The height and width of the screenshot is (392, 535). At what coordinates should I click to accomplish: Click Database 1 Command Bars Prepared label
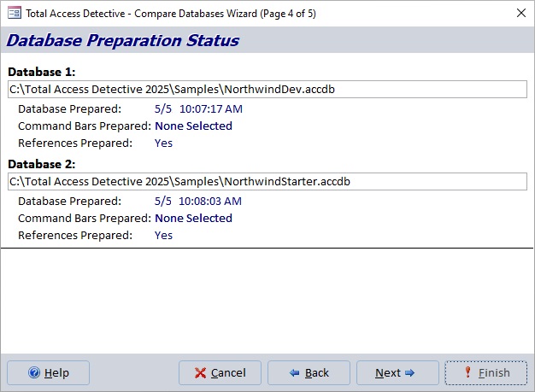click(85, 126)
